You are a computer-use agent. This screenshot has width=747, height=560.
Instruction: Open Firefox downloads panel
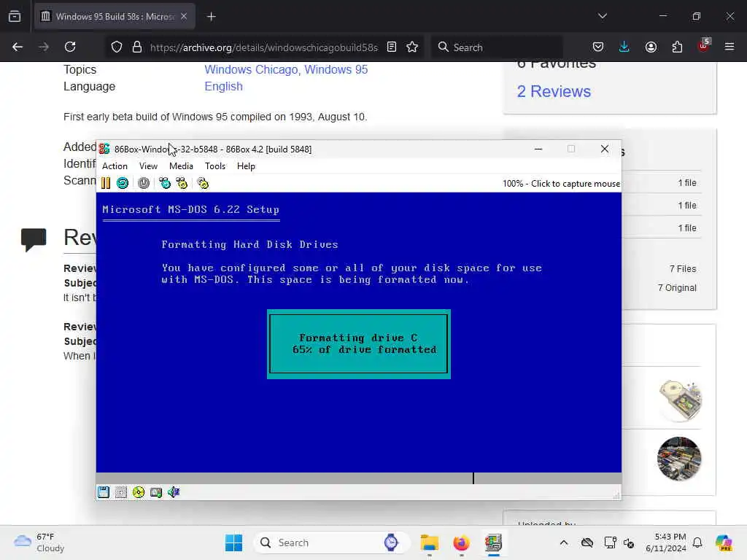click(x=624, y=47)
